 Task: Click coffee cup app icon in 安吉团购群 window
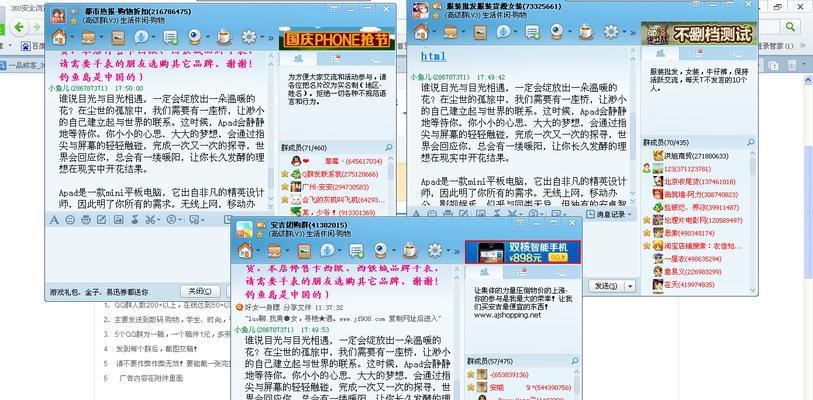(x=410, y=251)
